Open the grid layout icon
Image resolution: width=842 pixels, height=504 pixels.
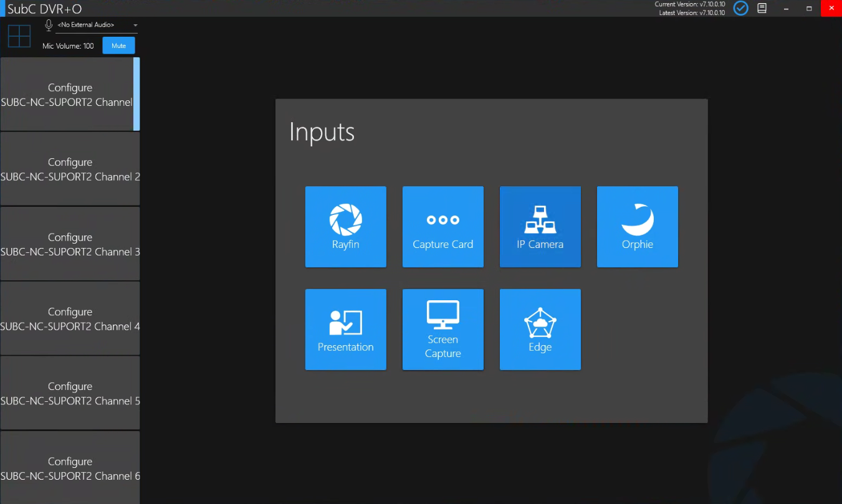(19, 36)
